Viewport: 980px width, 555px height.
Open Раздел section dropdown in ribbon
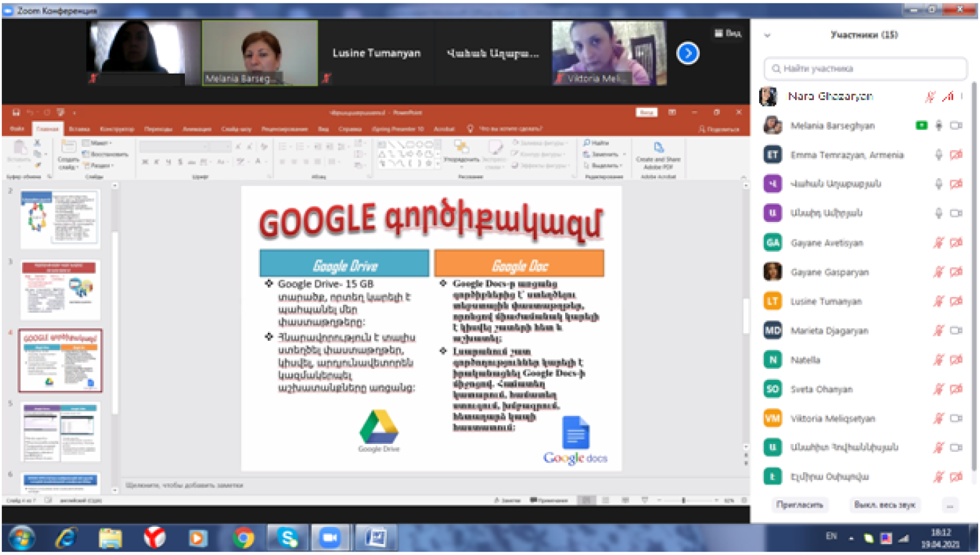pos(97,165)
